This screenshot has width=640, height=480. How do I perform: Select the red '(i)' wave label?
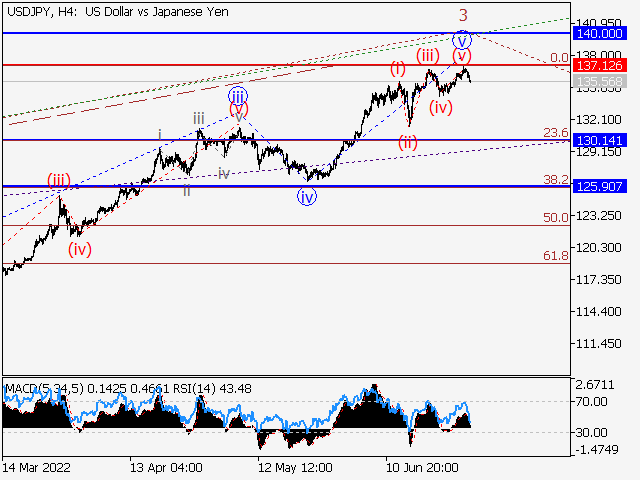coord(398,69)
